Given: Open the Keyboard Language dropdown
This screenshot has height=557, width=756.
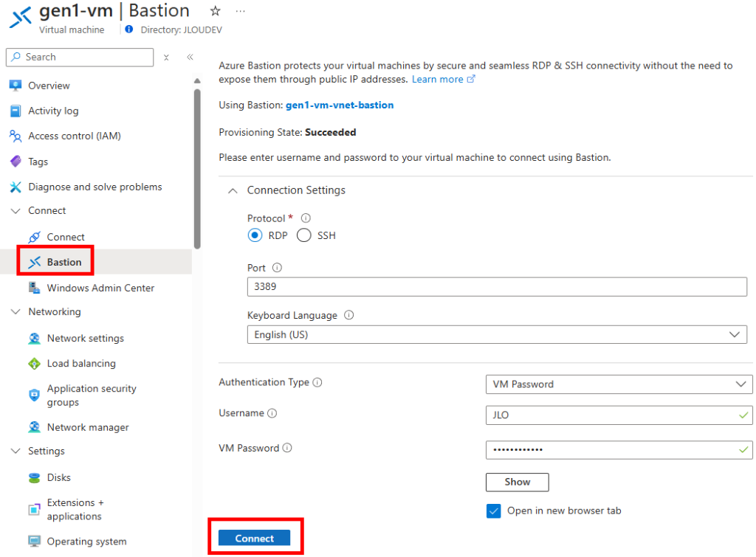Looking at the screenshot, I should (x=497, y=335).
